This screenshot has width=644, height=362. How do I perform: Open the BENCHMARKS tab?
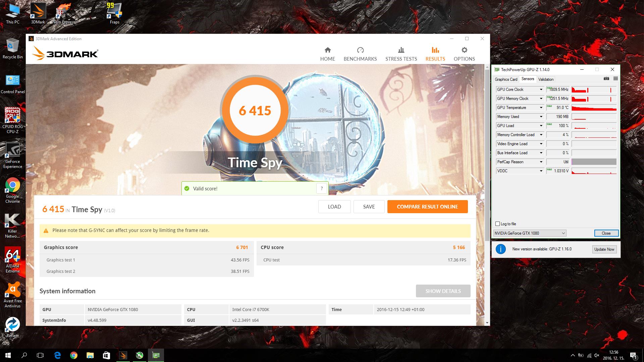click(360, 54)
